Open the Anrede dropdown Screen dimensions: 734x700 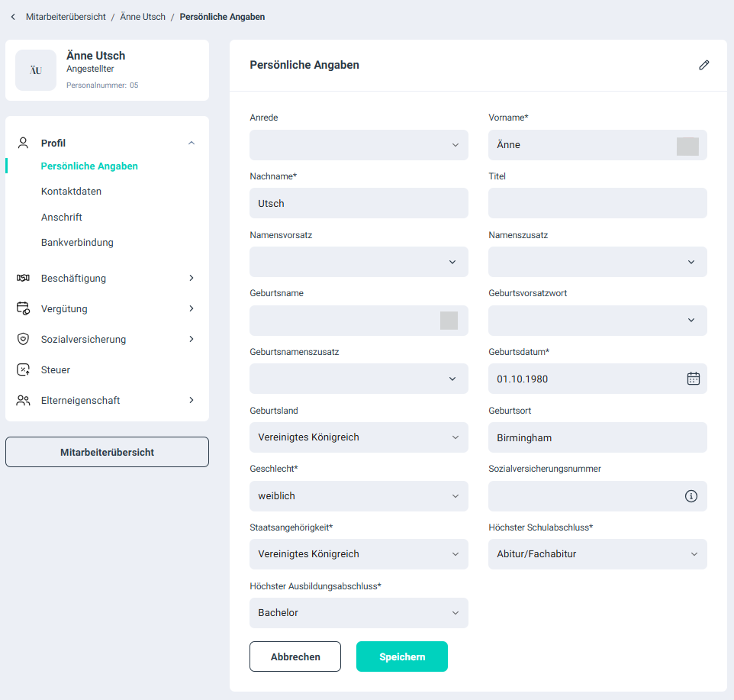point(359,145)
